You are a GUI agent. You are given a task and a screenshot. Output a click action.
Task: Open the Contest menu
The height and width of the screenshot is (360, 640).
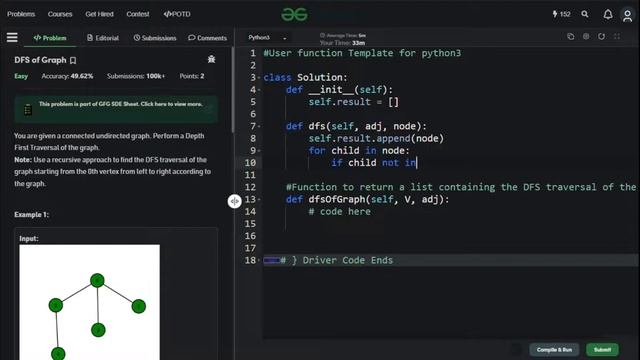click(138, 14)
